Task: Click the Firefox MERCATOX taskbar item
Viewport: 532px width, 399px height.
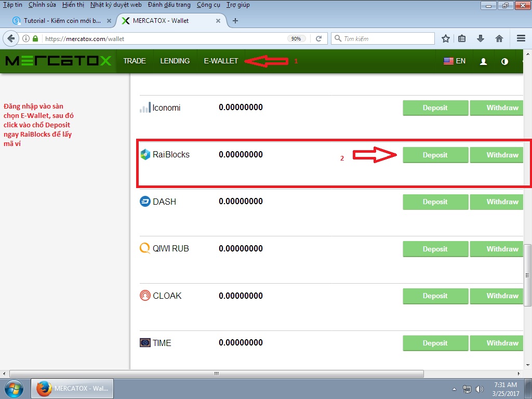Action: (72, 389)
